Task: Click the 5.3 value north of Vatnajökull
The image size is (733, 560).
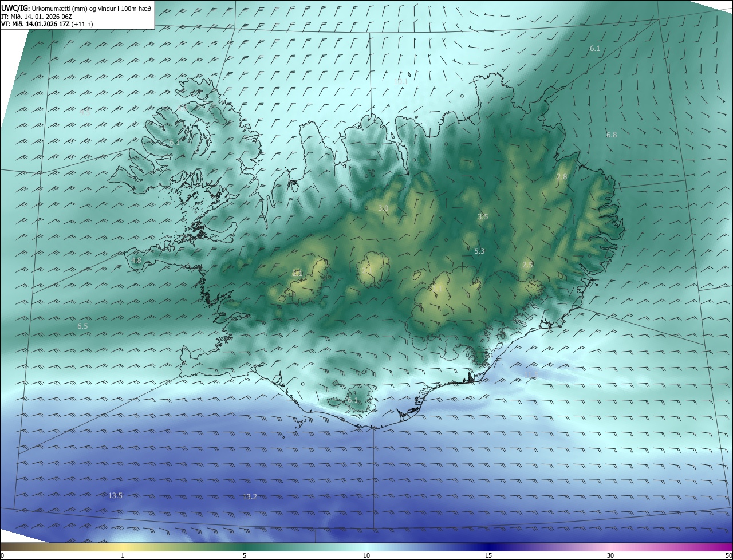Action: coord(479,251)
